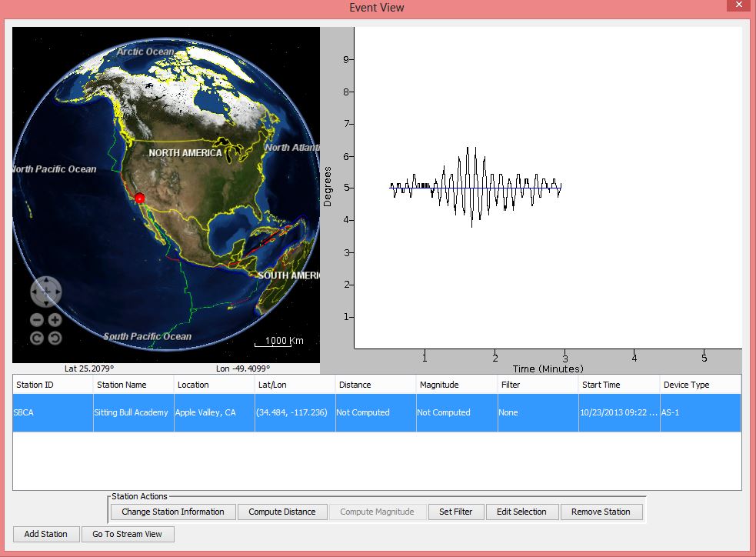Zoom out of the globe with minus icon

click(x=37, y=320)
